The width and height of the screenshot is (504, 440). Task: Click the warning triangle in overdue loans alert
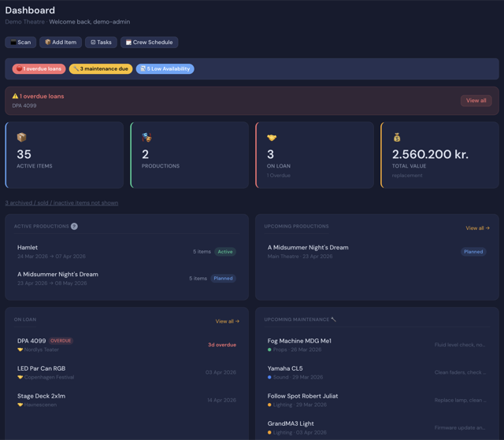pyautogui.click(x=15, y=96)
